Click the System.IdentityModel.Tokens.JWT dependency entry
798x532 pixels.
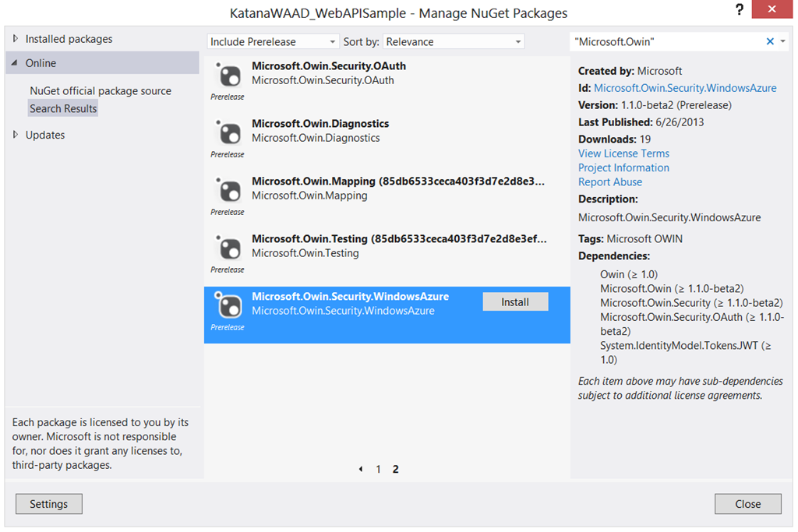686,353
